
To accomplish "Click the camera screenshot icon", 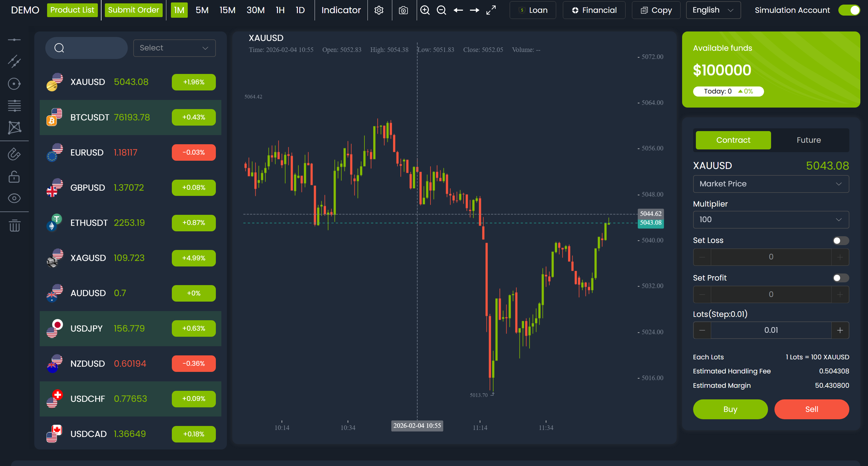I will (403, 10).
